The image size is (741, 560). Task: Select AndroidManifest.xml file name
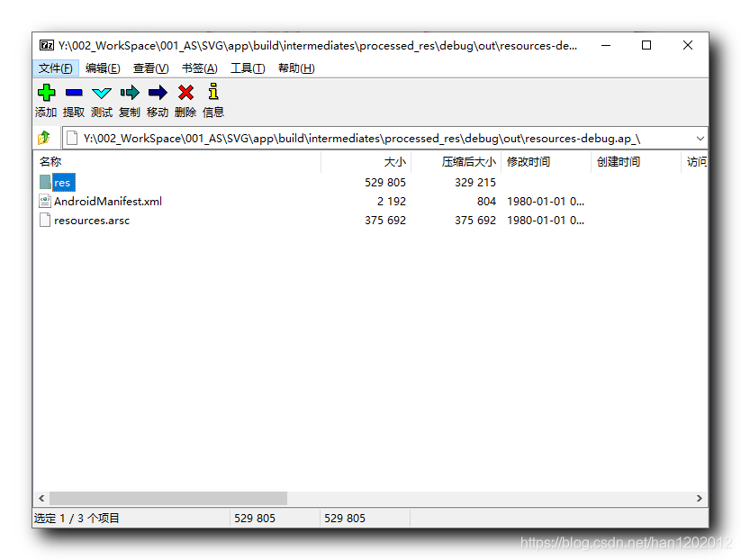coord(108,202)
